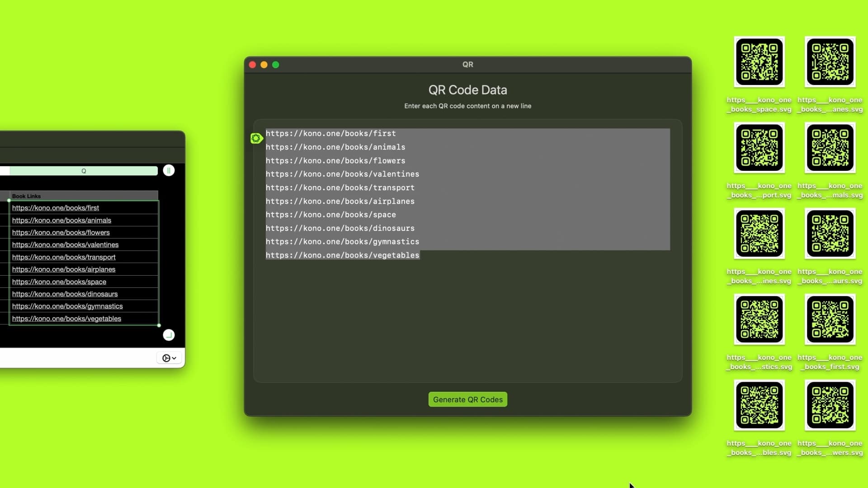Click the books/transport spreadsheet link
Screen dimensions: 868x488
64,257
